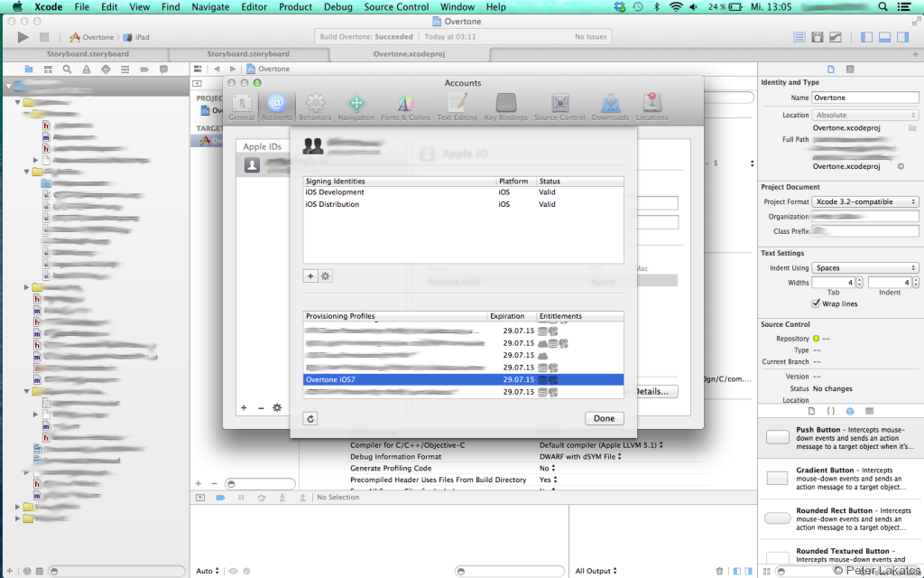The width and height of the screenshot is (924, 578).
Task: Open the Project navigator folder icon
Action: (x=28, y=69)
